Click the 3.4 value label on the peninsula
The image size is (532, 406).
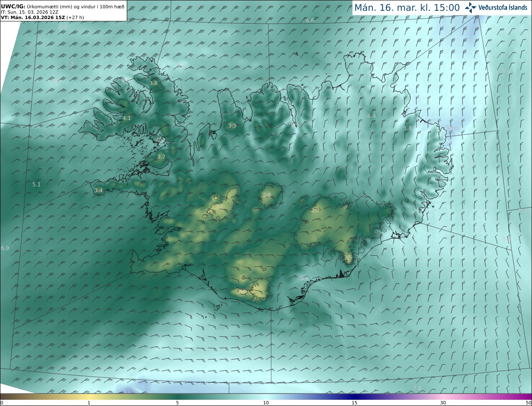[99, 190]
